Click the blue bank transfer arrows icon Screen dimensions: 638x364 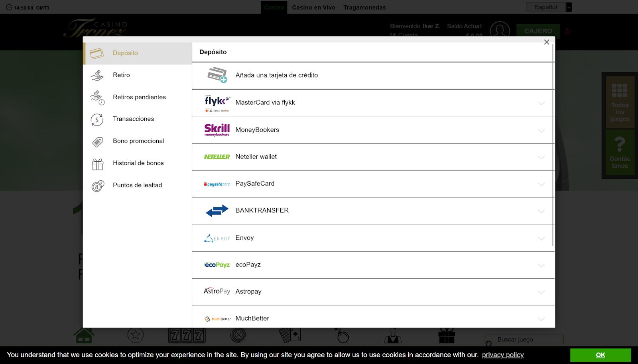pos(217,211)
